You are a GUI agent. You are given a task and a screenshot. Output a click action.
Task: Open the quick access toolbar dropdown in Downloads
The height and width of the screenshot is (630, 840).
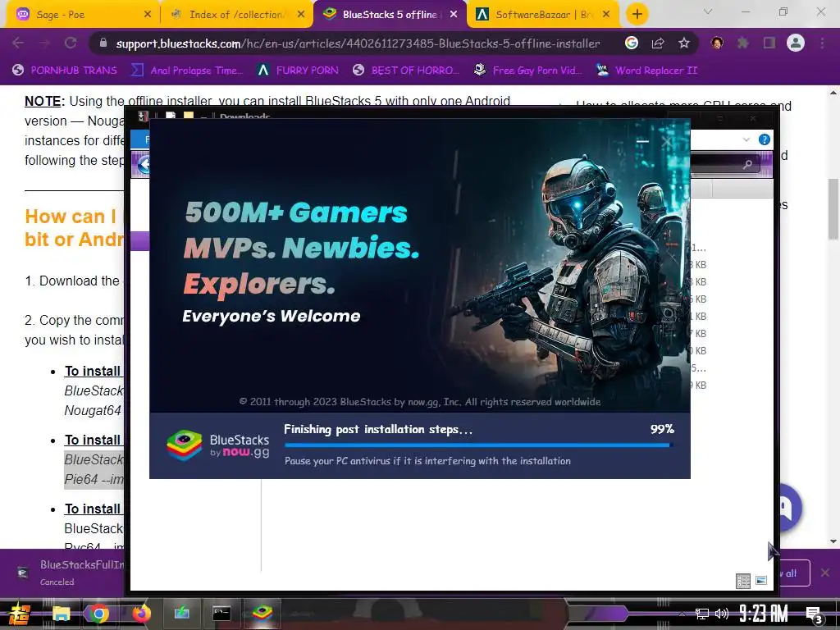tap(203, 115)
